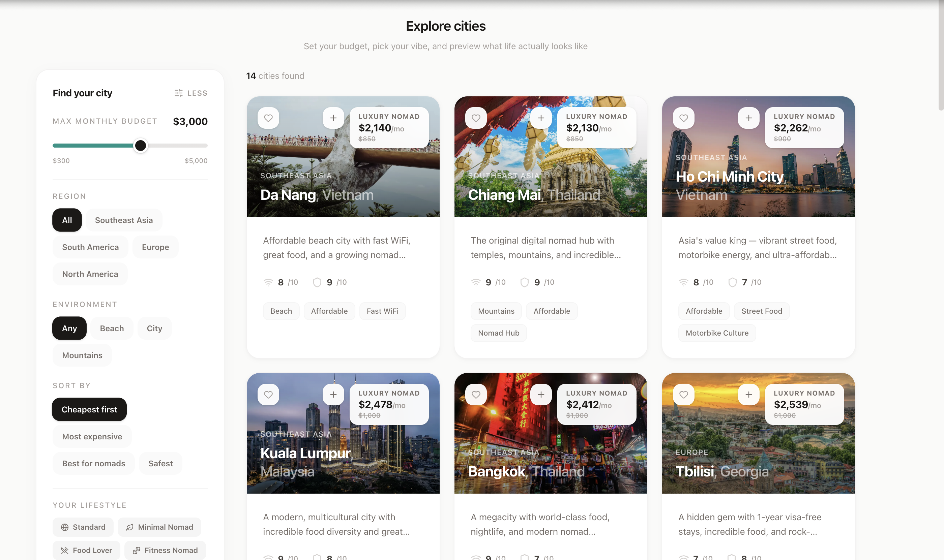Image resolution: width=944 pixels, height=560 pixels.
Task: Sort cities by Cheapest first
Action: point(89,409)
